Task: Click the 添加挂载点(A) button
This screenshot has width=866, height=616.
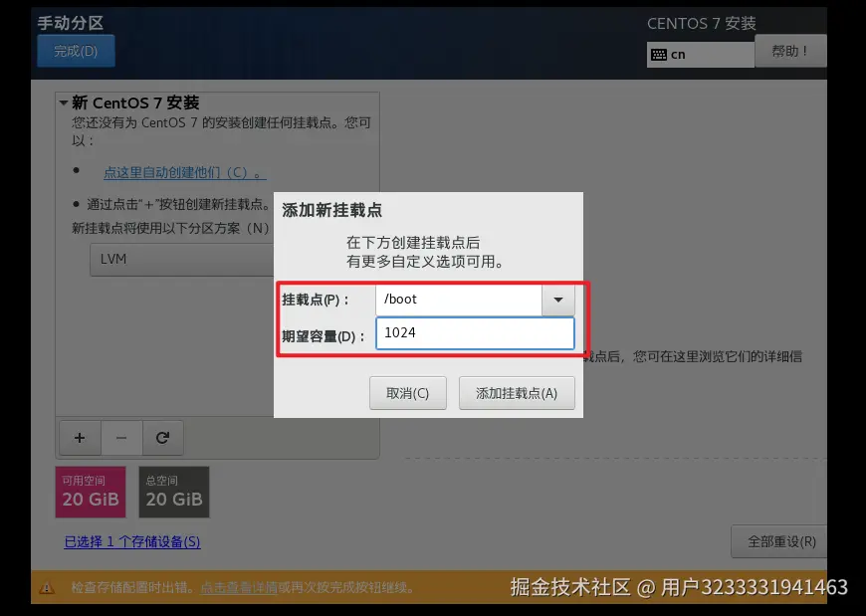Action: [x=517, y=393]
